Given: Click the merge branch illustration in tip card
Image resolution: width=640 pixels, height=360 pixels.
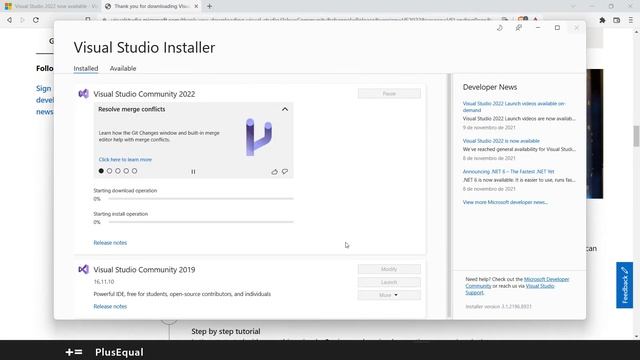Looking at the screenshot, I should tap(259, 137).
